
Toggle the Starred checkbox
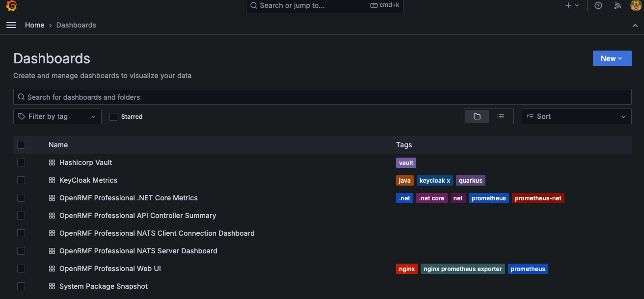point(113,116)
